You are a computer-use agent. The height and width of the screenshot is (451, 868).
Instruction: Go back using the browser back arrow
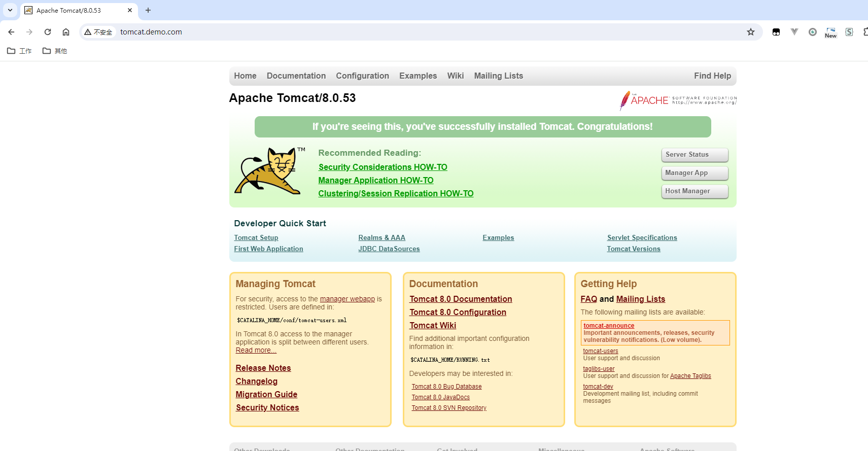click(x=11, y=32)
